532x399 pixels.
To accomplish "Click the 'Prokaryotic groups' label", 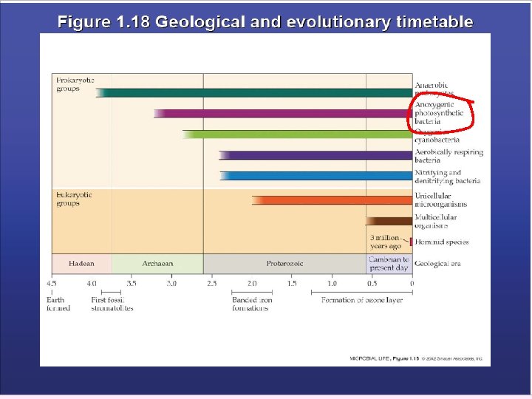I will [75, 84].
